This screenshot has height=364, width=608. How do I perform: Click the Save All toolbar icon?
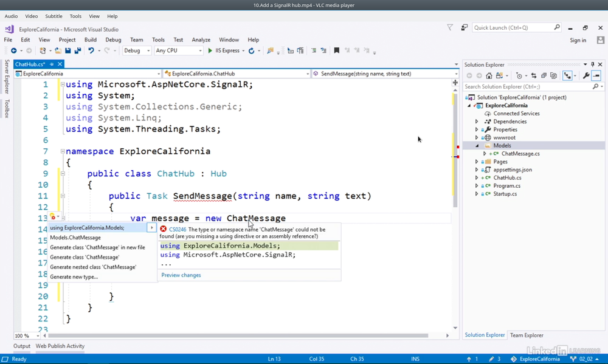(77, 51)
